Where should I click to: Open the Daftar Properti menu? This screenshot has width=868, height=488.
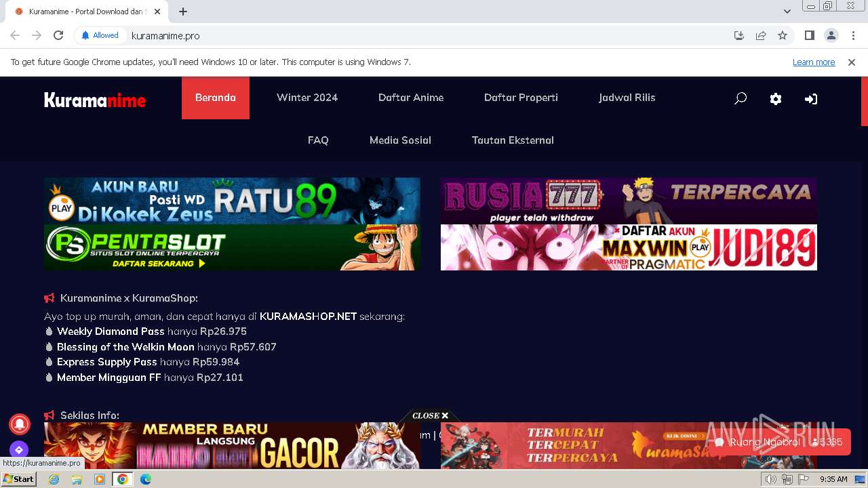(x=521, y=98)
